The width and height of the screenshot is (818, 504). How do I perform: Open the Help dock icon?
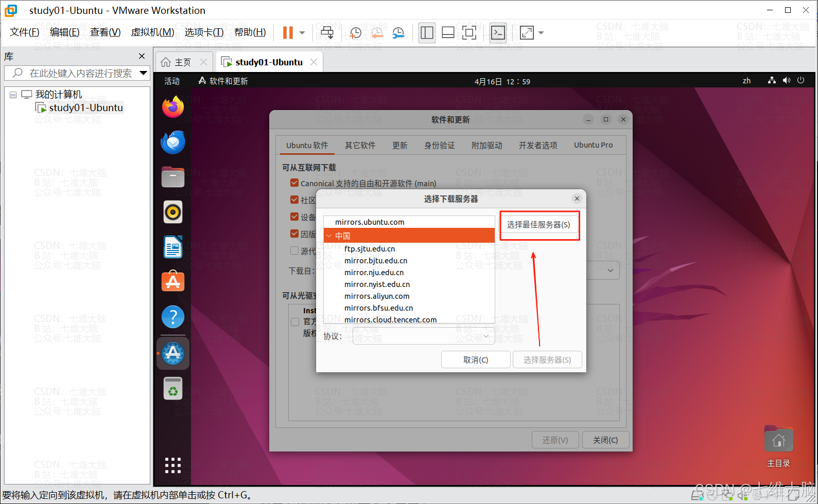(173, 317)
